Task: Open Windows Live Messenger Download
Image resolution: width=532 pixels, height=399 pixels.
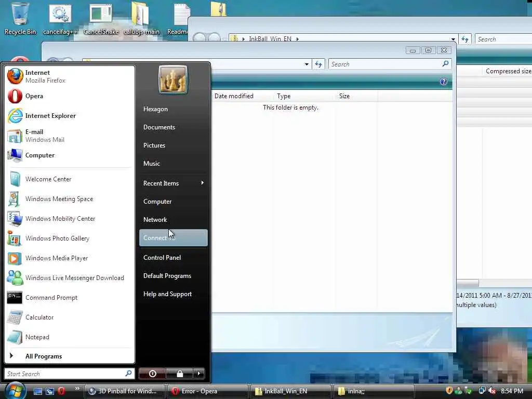Action: pos(70,278)
